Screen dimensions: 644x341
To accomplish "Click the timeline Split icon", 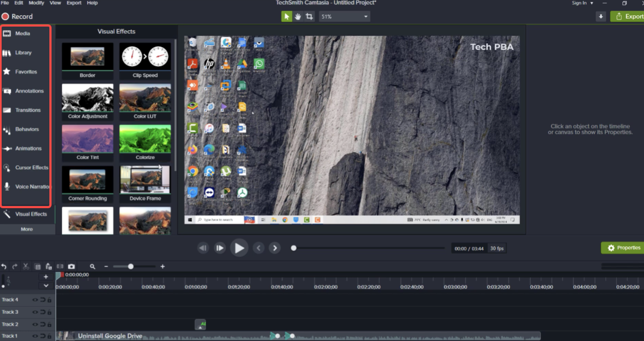I will click(60, 267).
